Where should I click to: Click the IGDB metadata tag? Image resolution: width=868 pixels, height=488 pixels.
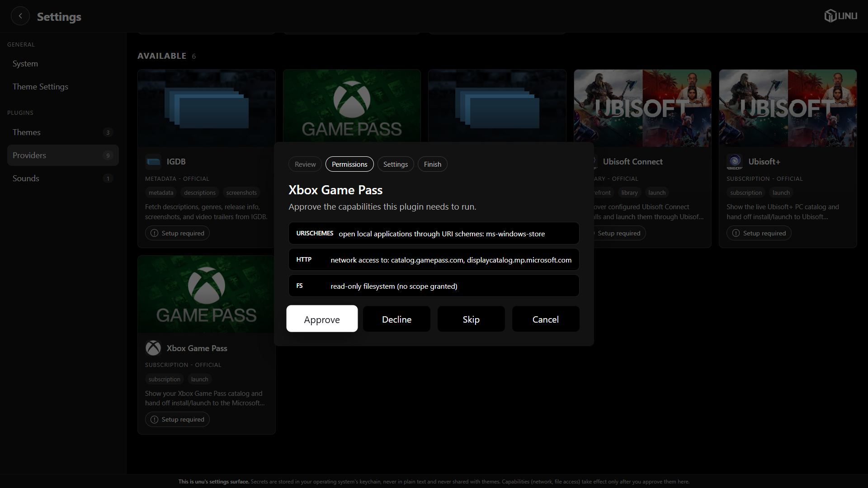[161, 192]
